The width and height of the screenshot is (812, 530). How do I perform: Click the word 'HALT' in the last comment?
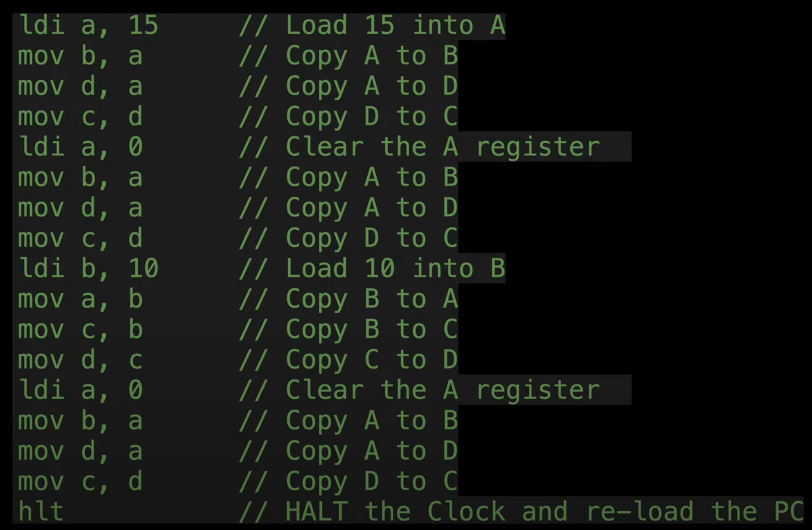click(x=317, y=511)
